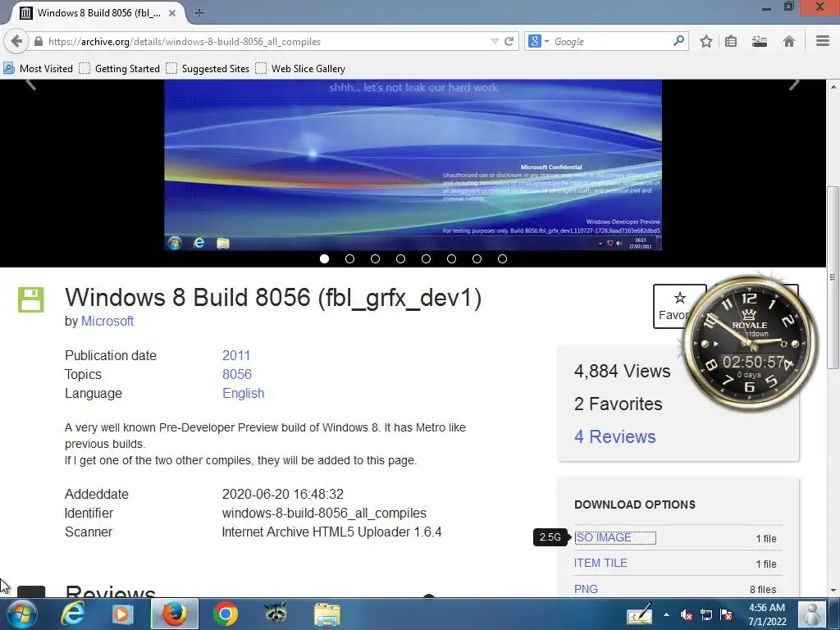Open the English language link
Viewport: 840px width, 630px height.
[x=243, y=393]
